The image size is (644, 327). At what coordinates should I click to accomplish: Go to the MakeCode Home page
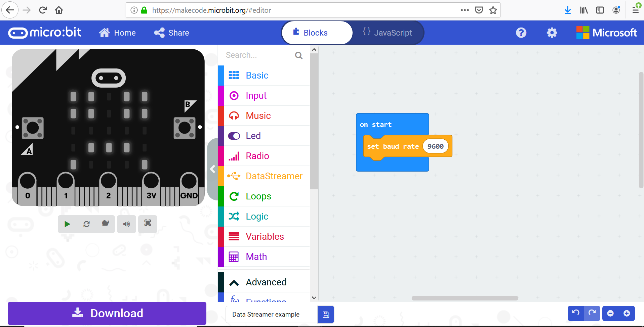(117, 33)
